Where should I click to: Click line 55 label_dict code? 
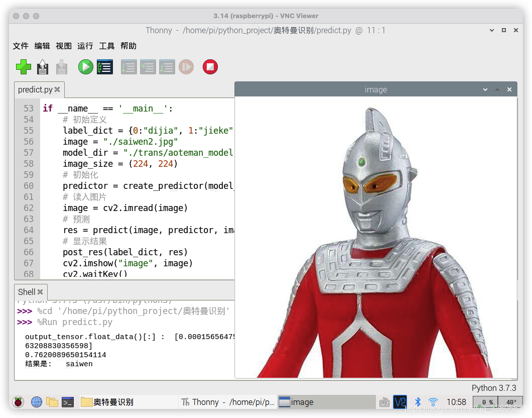click(148, 131)
